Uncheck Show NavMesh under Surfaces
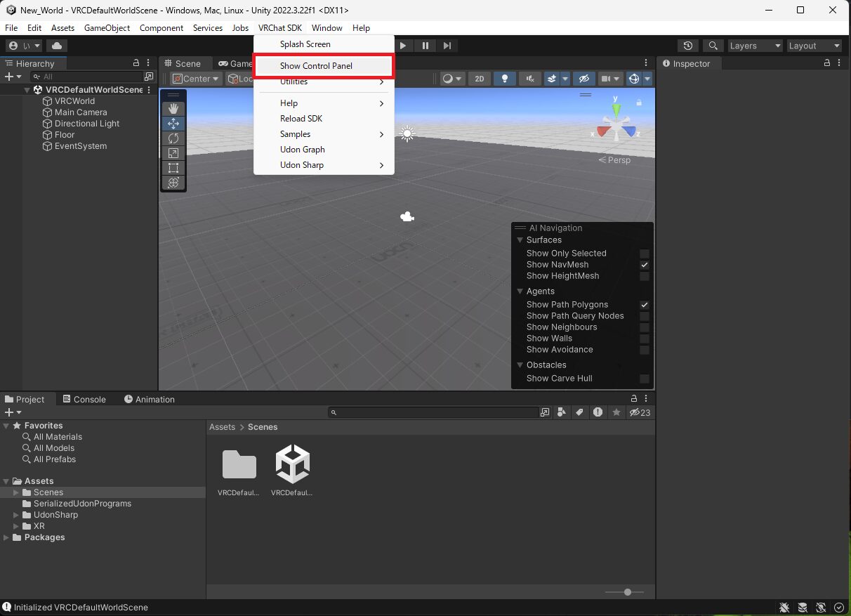 point(644,265)
